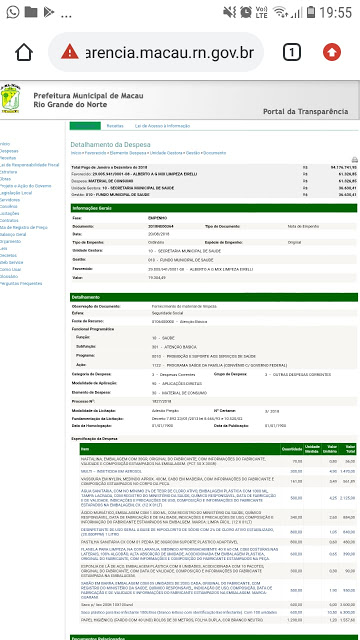Viewport: 360px width, 640px height.
Task: Open Licitações in the sidebar
Action: [9, 213]
